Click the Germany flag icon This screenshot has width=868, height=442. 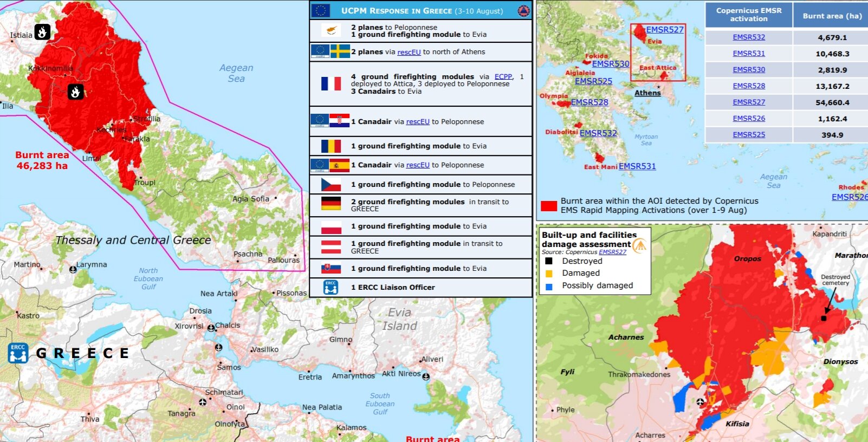click(x=331, y=203)
